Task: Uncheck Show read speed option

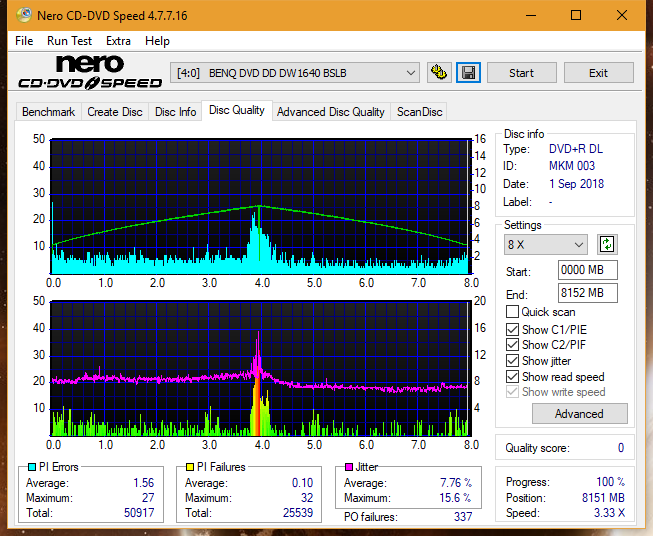Action: [x=512, y=376]
